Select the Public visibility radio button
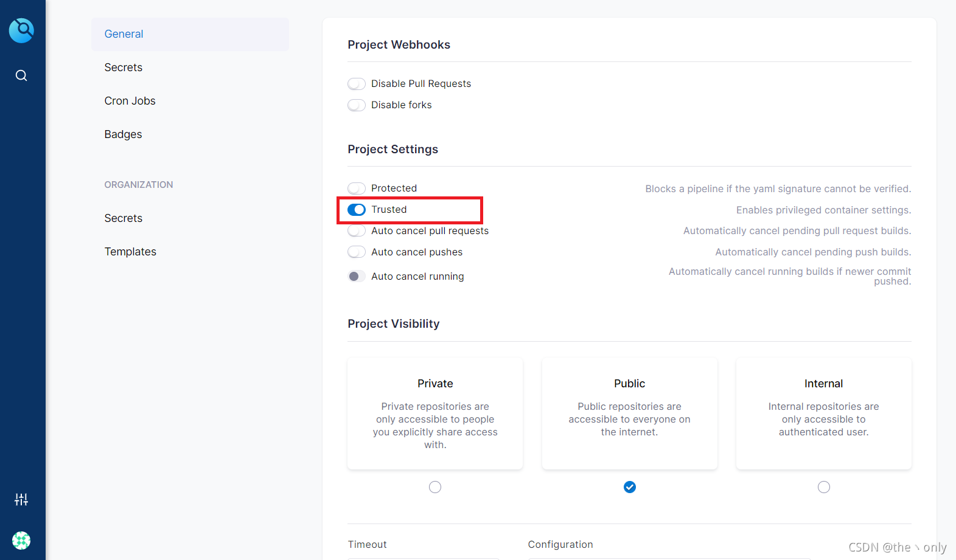The height and width of the screenshot is (560, 956). pyautogui.click(x=630, y=487)
